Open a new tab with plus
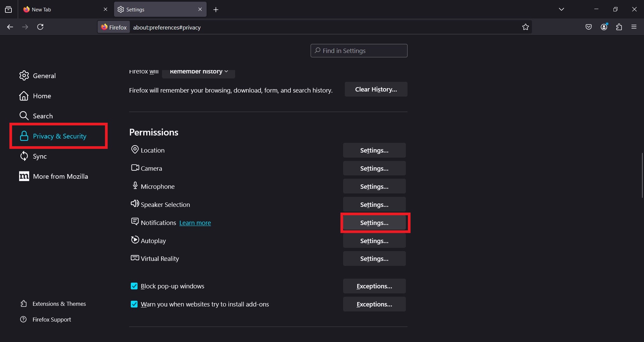Viewport: 644px width, 342px height. 216,10
